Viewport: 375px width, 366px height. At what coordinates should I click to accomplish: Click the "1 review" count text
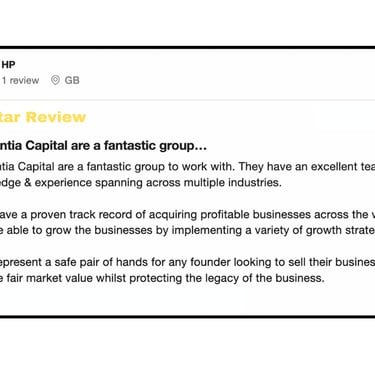click(x=20, y=80)
